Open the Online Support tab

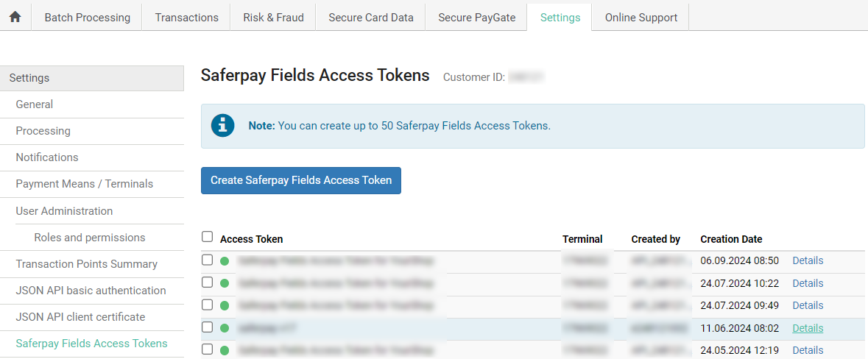click(x=641, y=18)
